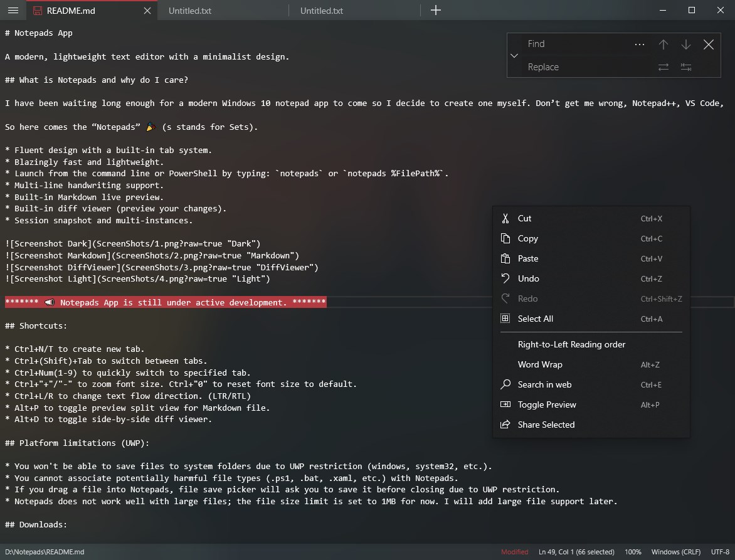Click the replace current occurrence icon
Image resolution: width=735 pixels, height=560 pixels.
[664, 67]
